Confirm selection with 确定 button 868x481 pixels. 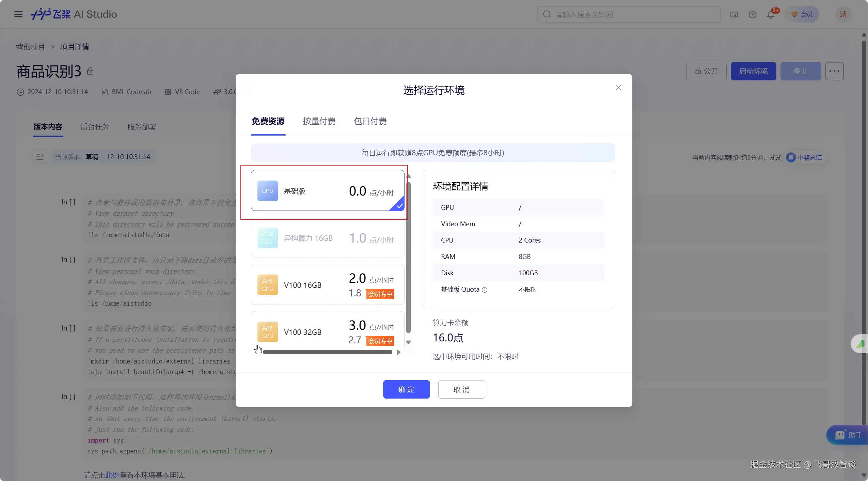coord(406,389)
